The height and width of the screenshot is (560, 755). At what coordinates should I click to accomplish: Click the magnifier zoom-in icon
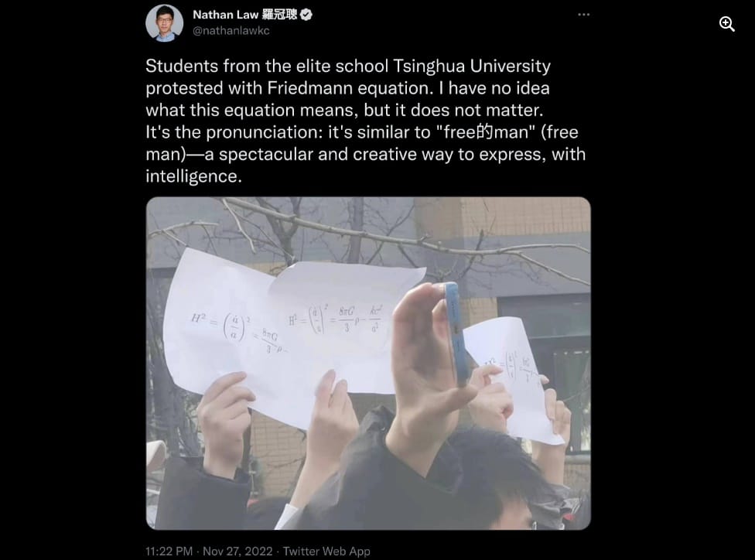pyautogui.click(x=726, y=24)
